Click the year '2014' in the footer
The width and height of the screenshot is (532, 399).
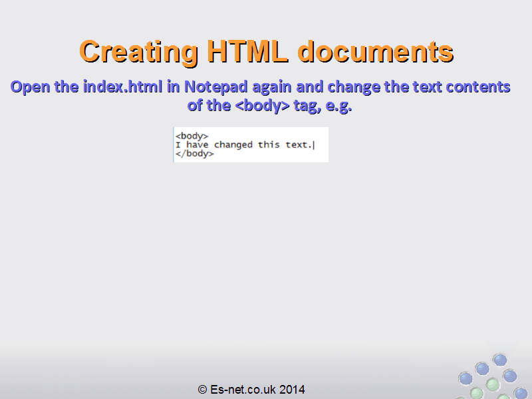[292, 390]
